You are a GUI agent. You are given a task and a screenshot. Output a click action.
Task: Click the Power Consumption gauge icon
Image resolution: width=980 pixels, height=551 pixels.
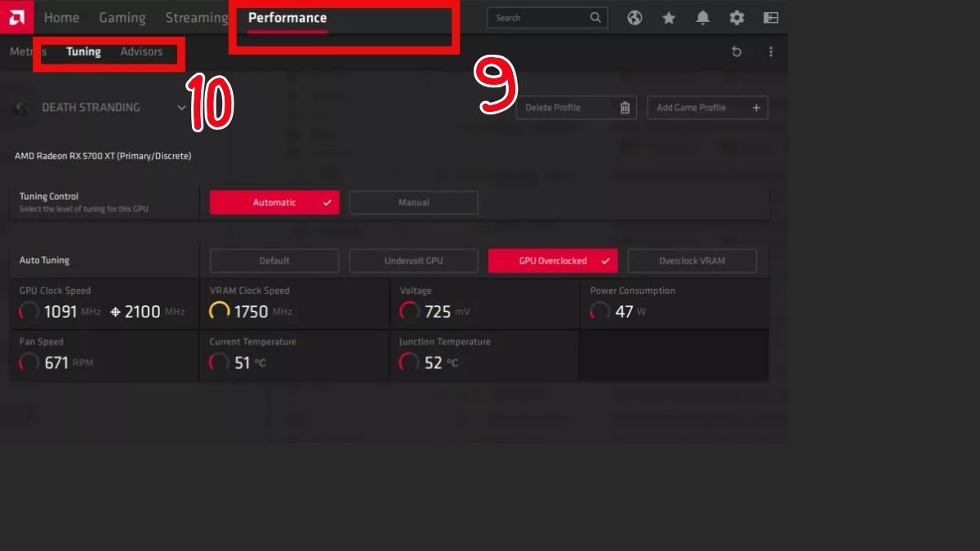[600, 311]
